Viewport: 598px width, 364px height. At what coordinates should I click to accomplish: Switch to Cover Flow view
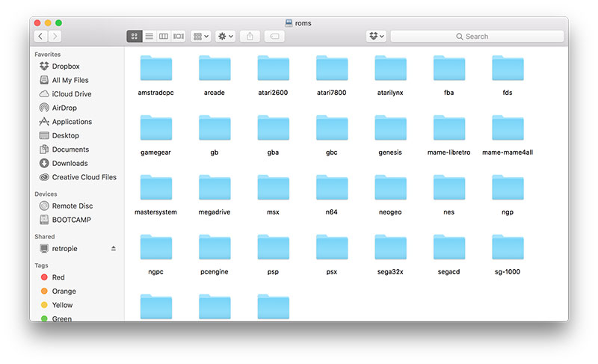[x=178, y=36]
